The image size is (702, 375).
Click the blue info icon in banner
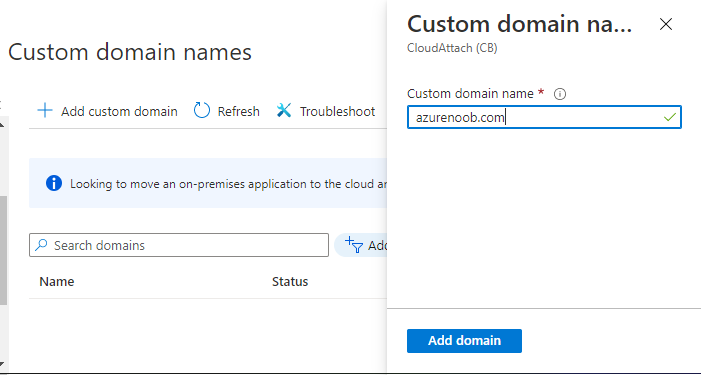click(54, 183)
